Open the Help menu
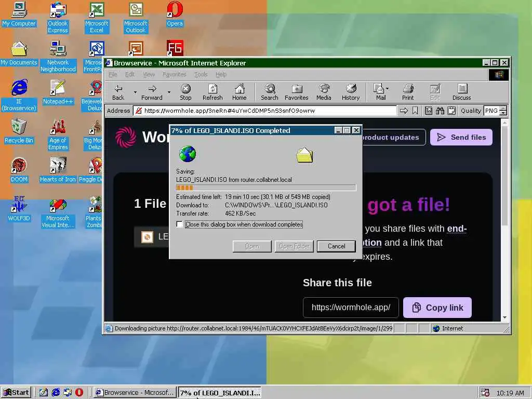The width and height of the screenshot is (532, 399). point(221,74)
